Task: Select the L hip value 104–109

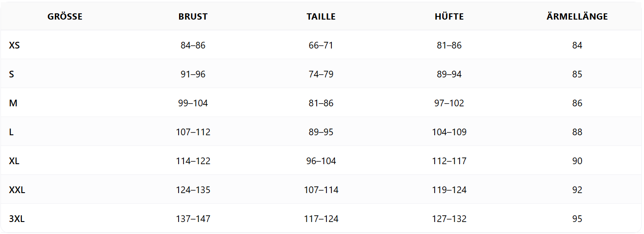Action: tap(449, 132)
